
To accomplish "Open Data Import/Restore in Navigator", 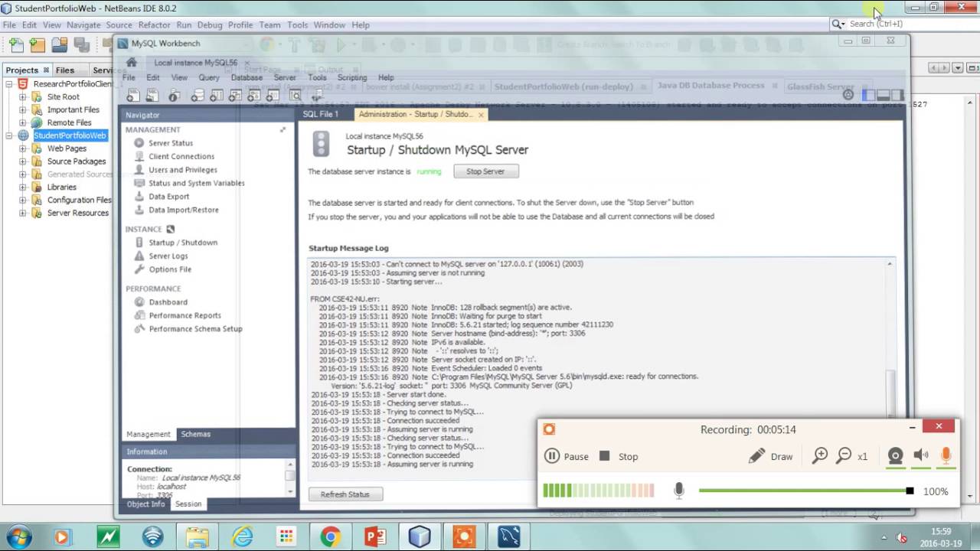I will click(x=184, y=210).
